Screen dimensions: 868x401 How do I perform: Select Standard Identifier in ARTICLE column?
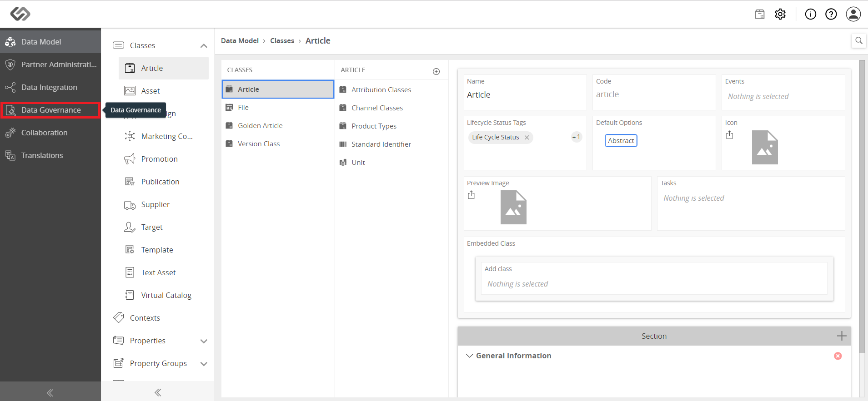point(391,144)
